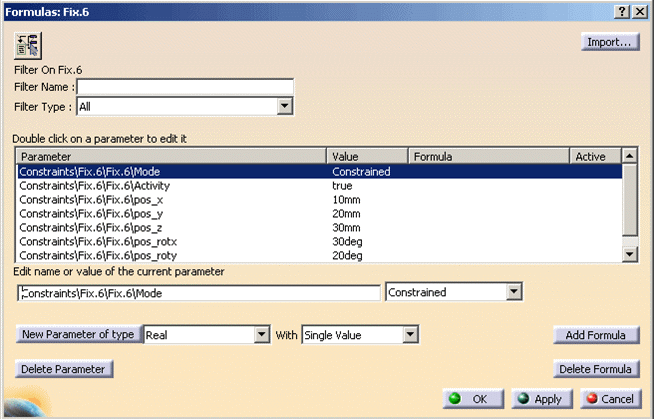654x419 pixels.
Task: Confirm with the green OK button
Action: [x=468, y=398]
